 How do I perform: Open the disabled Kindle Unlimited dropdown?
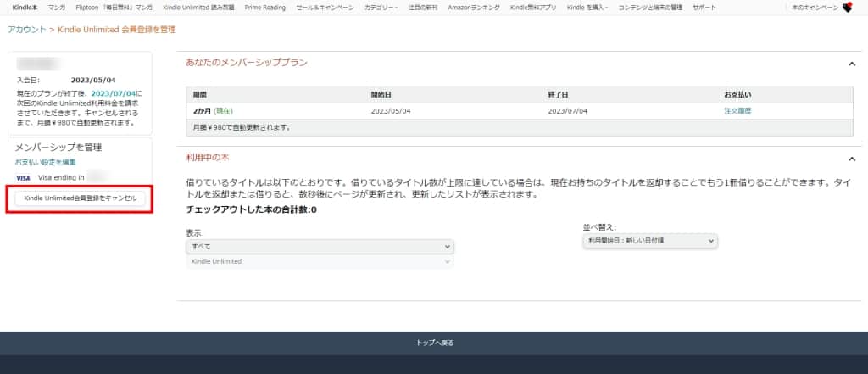[x=320, y=261]
